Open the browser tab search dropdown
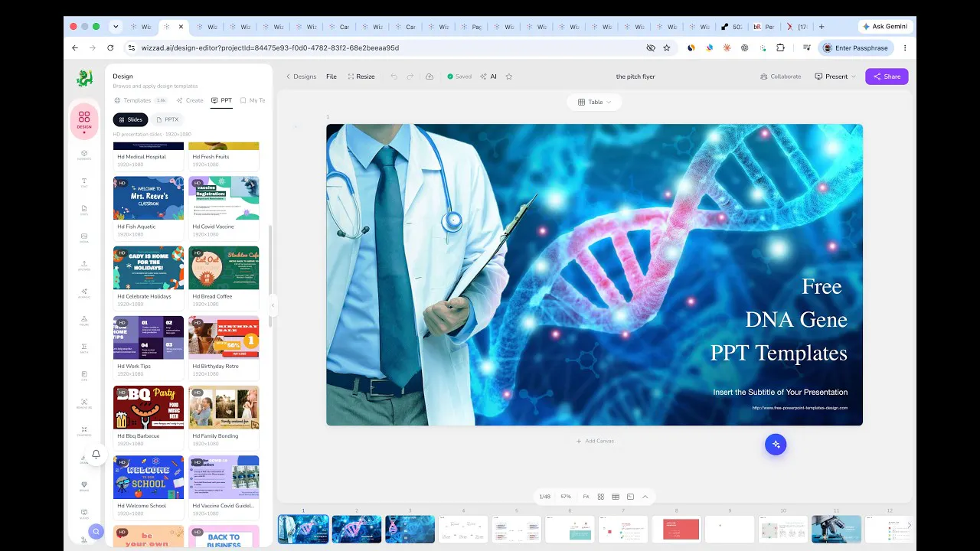The image size is (980, 551). (116, 26)
